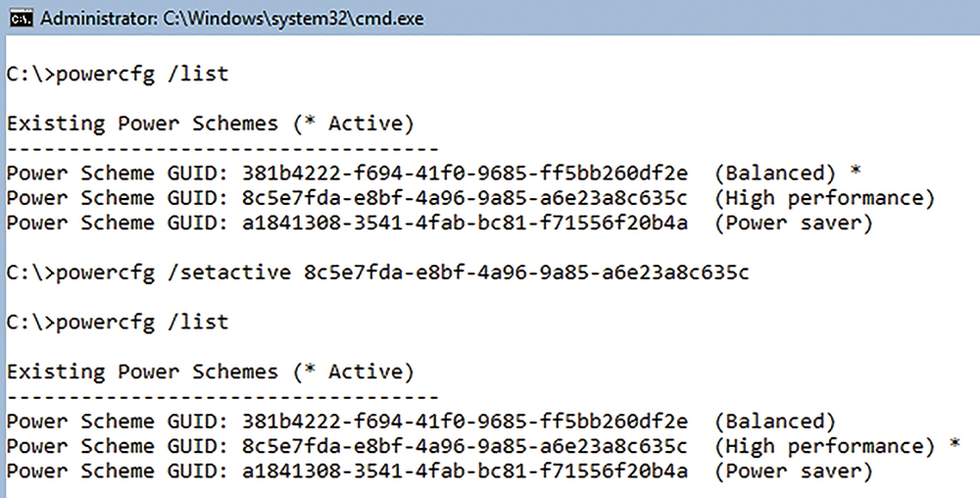Image resolution: width=980 pixels, height=498 pixels.
Task: Click the 'powercfg /setactive' command line
Action: [x=377, y=273]
